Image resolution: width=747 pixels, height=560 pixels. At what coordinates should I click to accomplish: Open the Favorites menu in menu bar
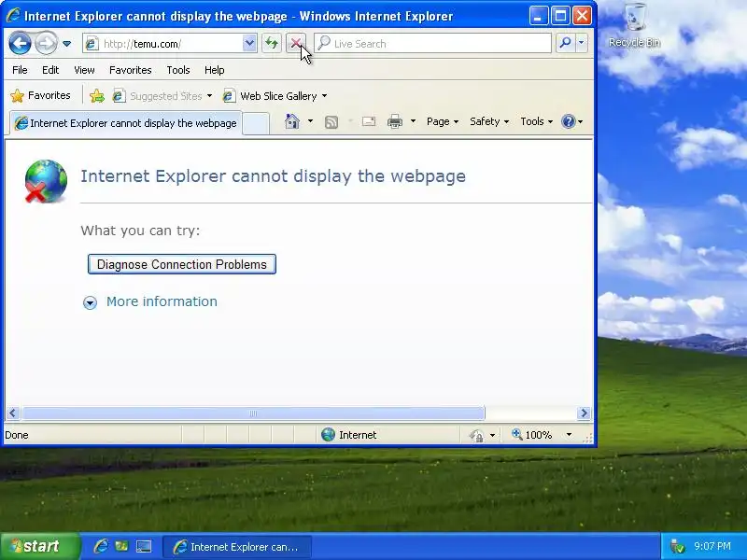point(130,70)
